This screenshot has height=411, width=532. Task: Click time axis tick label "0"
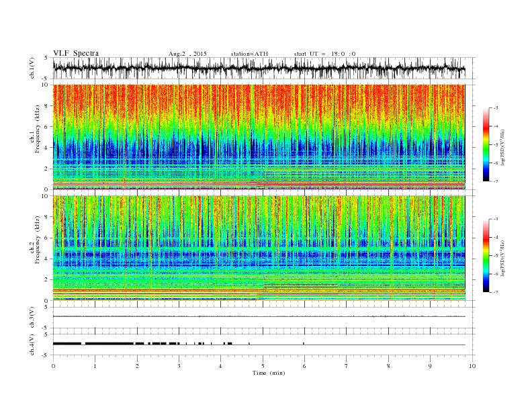click(x=53, y=366)
